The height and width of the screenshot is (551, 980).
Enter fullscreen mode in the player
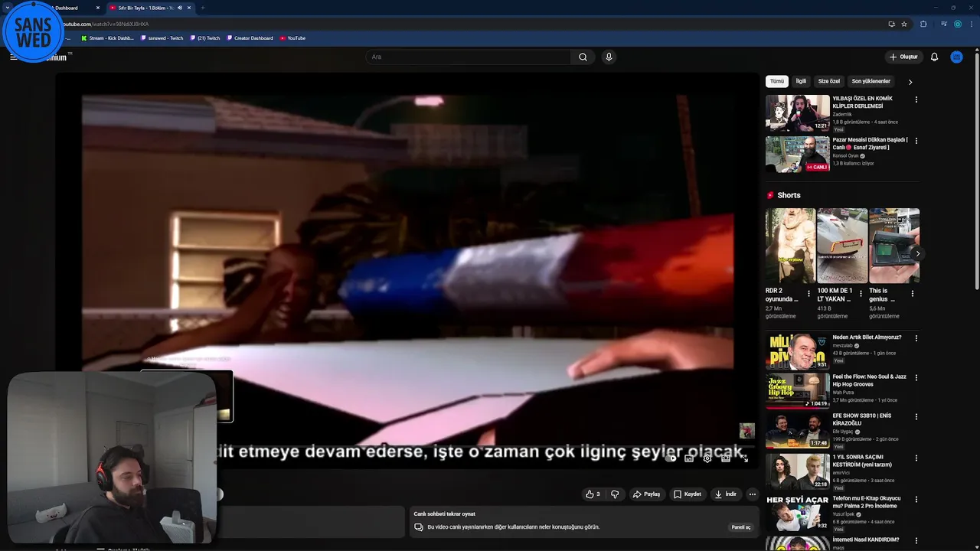[x=743, y=458]
